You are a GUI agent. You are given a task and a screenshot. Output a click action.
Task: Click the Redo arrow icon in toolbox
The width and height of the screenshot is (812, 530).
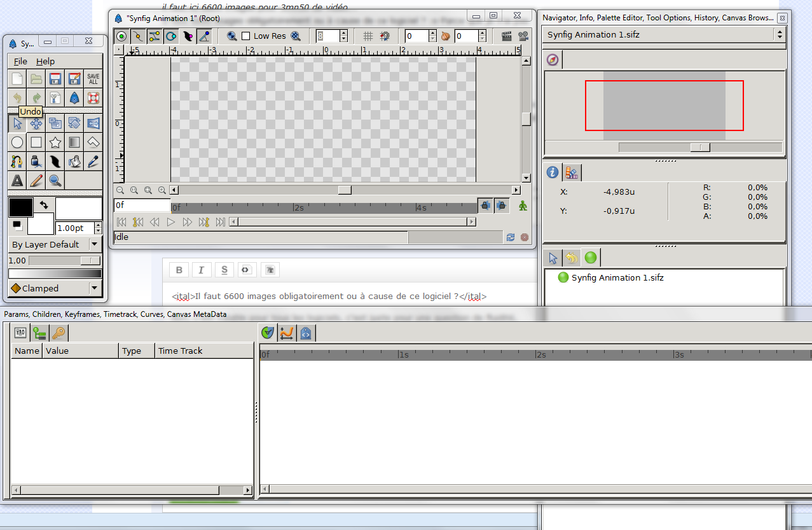36,98
